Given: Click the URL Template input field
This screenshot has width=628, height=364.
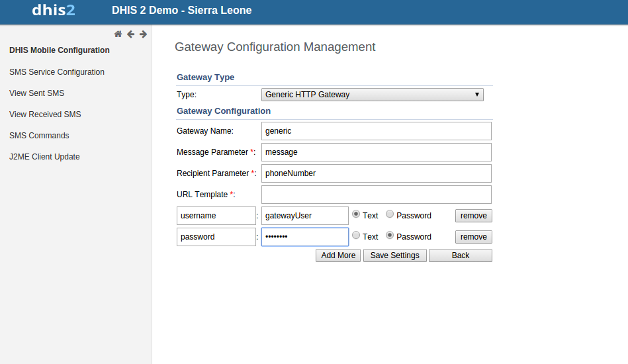Looking at the screenshot, I should click(x=376, y=195).
